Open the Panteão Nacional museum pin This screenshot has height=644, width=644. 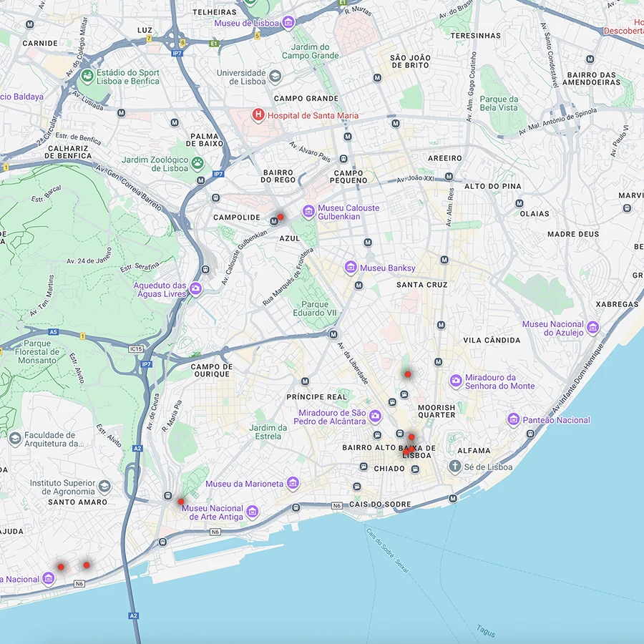[x=513, y=420]
